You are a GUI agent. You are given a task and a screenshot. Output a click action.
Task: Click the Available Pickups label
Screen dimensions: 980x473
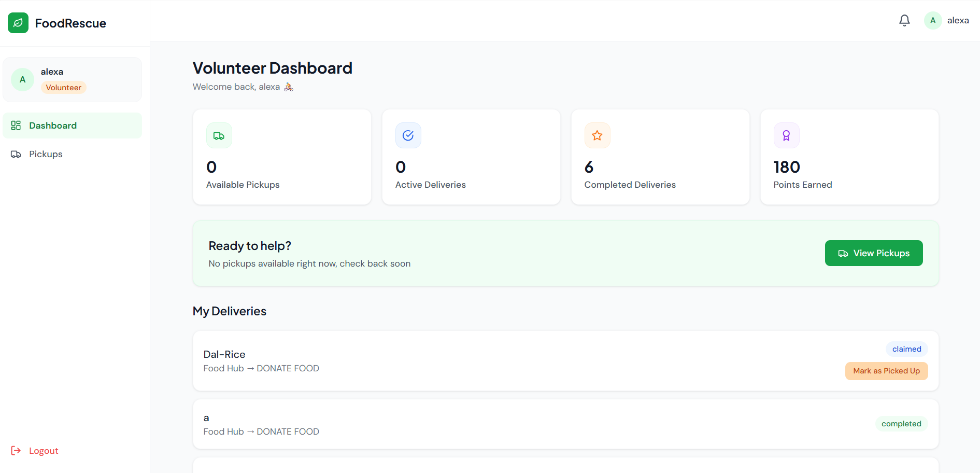243,185
